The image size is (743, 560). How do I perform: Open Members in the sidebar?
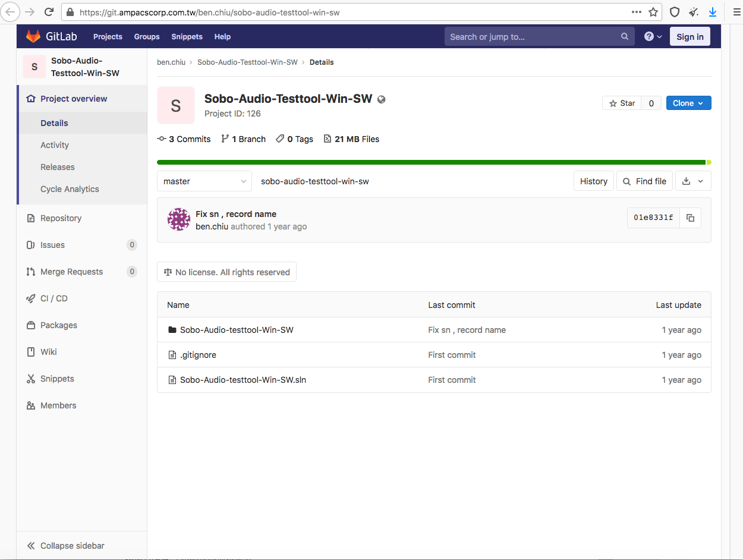click(82, 405)
